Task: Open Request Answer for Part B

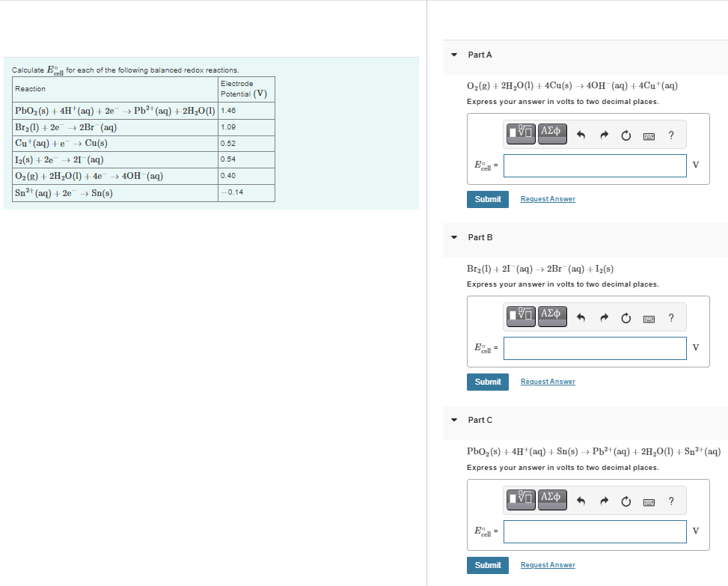Action: pos(547,382)
